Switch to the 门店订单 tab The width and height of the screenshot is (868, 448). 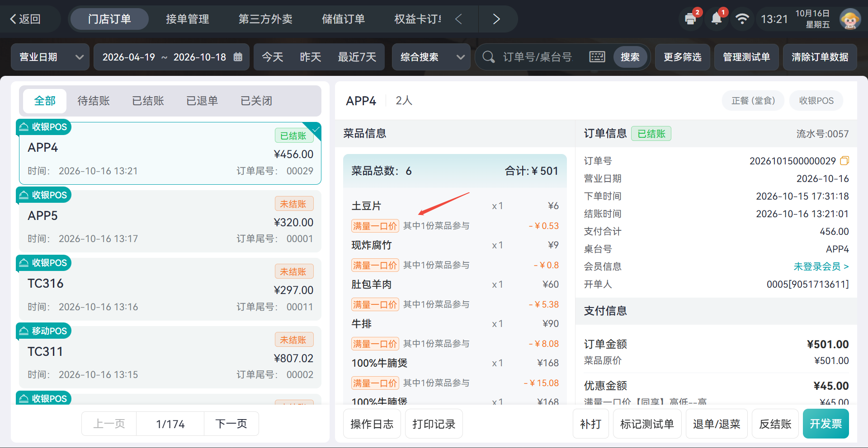pyautogui.click(x=109, y=19)
